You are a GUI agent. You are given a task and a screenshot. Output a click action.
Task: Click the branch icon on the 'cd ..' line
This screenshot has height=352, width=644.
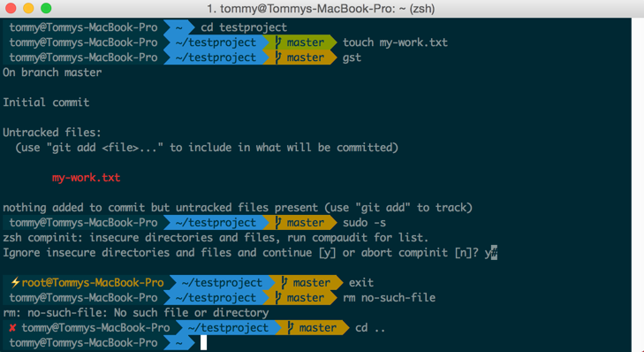pyautogui.click(x=291, y=328)
